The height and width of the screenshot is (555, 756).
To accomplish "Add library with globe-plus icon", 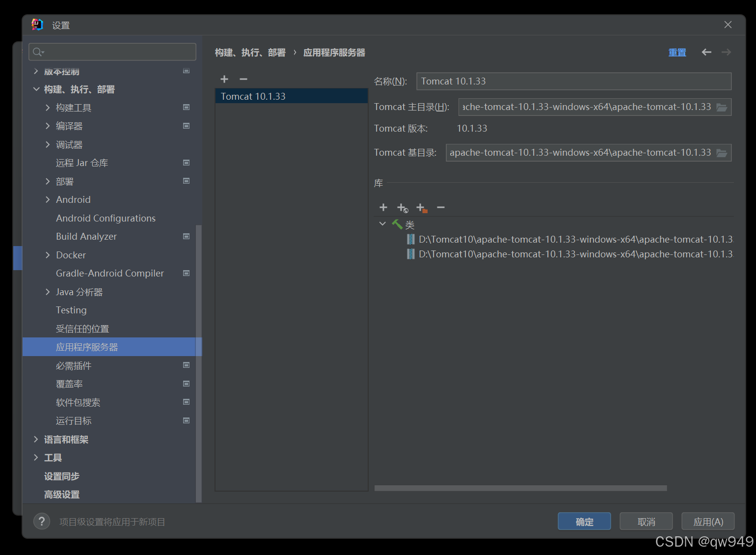I will click(x=403, y=208).
